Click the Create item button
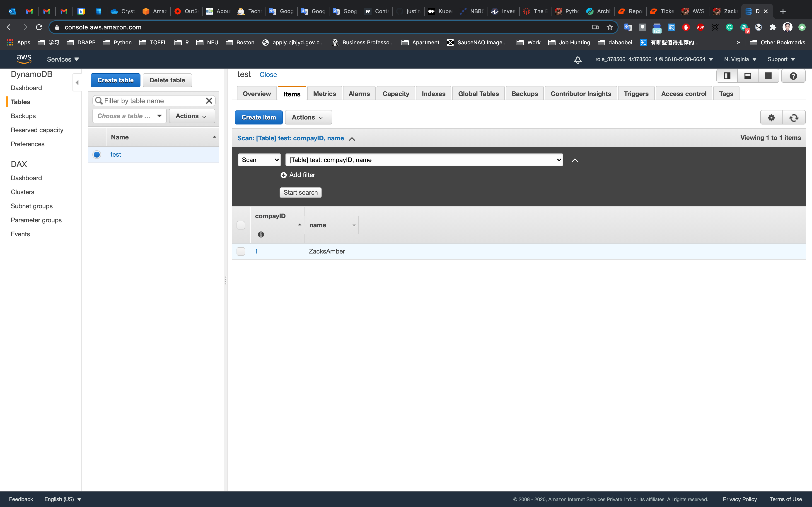Image resolution: width=812 pixels, height=507 pixels. point(258,117)
